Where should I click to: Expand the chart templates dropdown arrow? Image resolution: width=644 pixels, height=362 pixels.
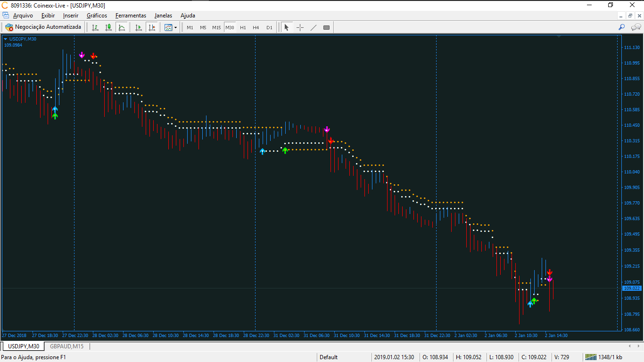[x=175, y=27]
